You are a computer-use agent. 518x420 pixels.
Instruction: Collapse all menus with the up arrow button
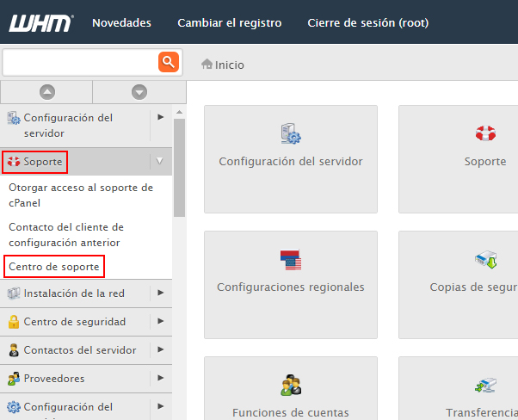[47, 92]
